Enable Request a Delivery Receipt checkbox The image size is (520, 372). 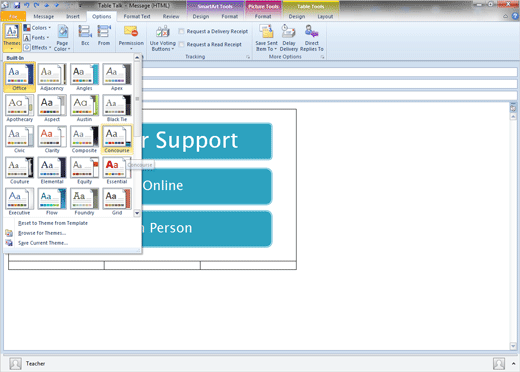[181, 31]
